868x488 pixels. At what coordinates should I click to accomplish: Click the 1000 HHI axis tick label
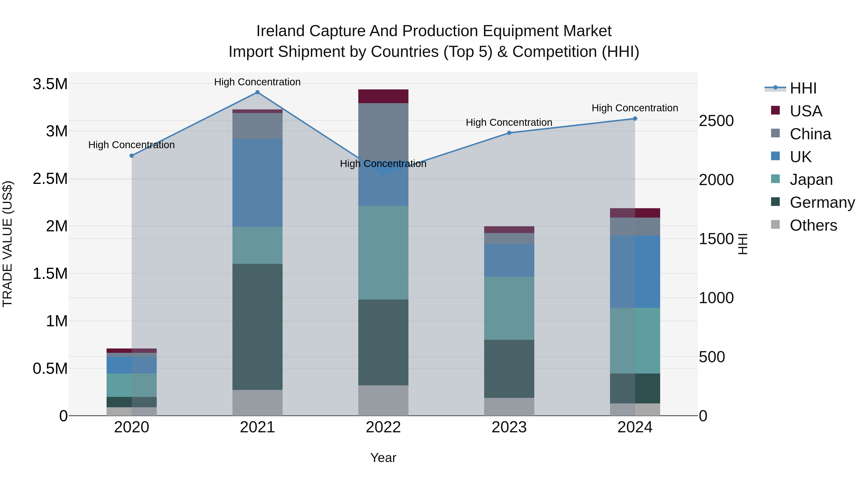(716, 298)
